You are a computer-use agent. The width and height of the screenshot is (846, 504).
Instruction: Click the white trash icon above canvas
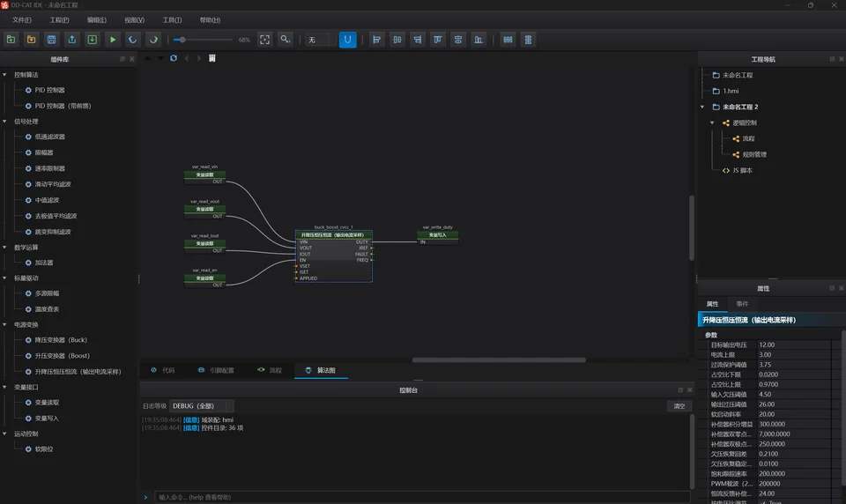tap(212, 58)
